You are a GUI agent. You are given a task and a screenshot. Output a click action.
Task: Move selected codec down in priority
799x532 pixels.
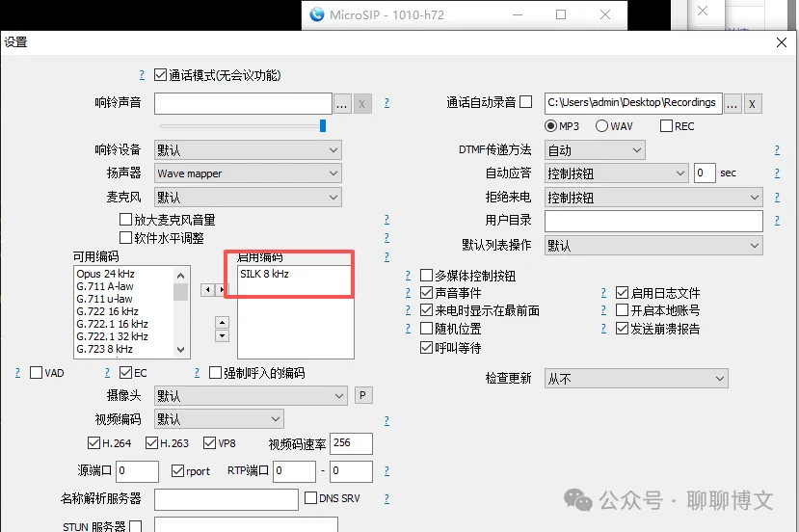(x=223, y=335)
